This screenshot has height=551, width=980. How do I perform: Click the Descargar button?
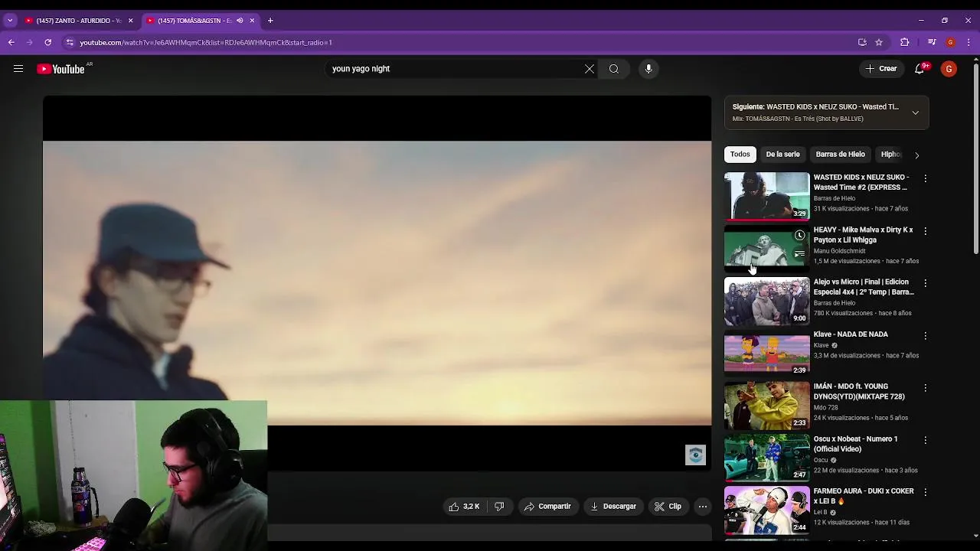click(613, 507)
